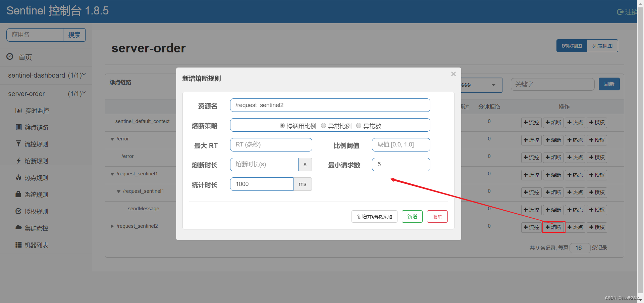Add 熔断 for sentinel_default_context row

pos(553,123)
